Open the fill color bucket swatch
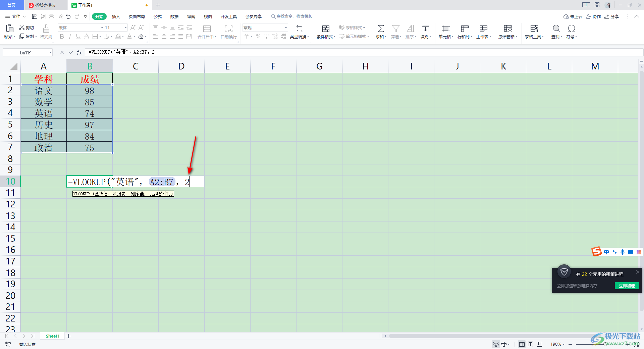Image resolution: width=644 pixels, height=349 pixels. 118,36
